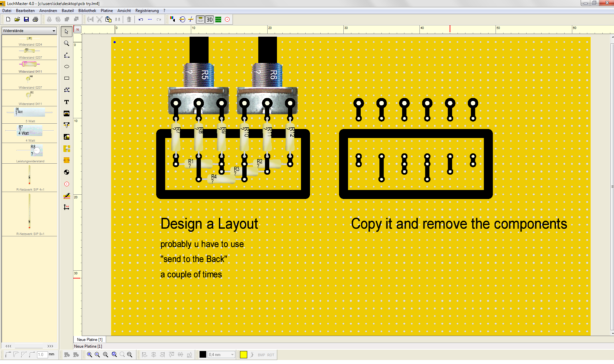This screenshot has width=614, height=364.
Task: Undo the last action
Action: point(141,19)
